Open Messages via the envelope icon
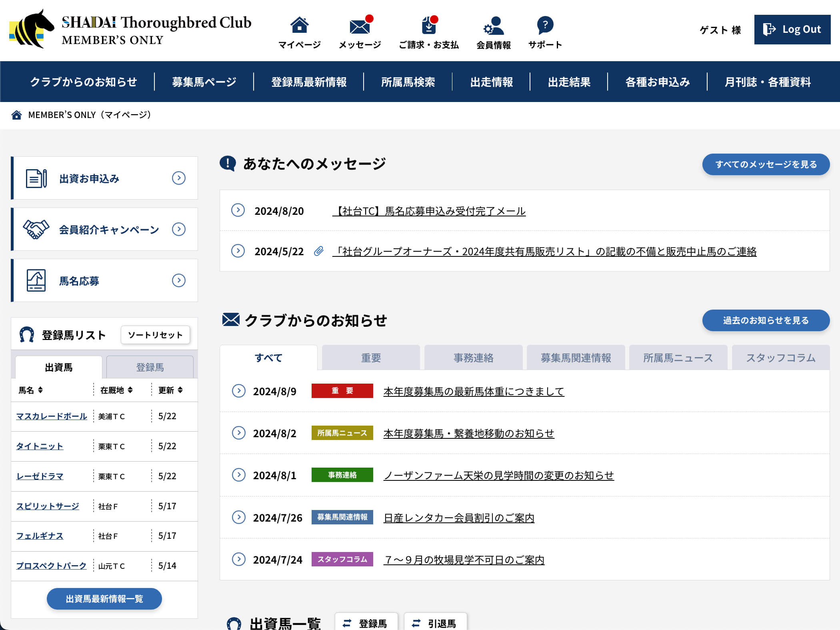This screenshot has height=630, width=840. click(360, 26)
